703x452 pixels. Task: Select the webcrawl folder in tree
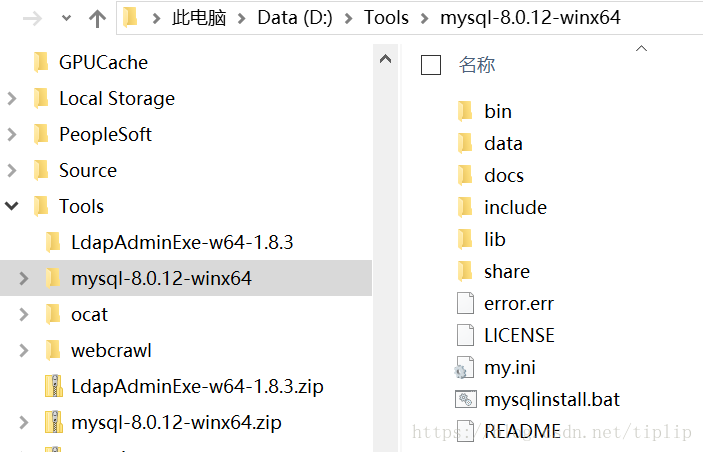pyautogui.click(x=111, y=351)
